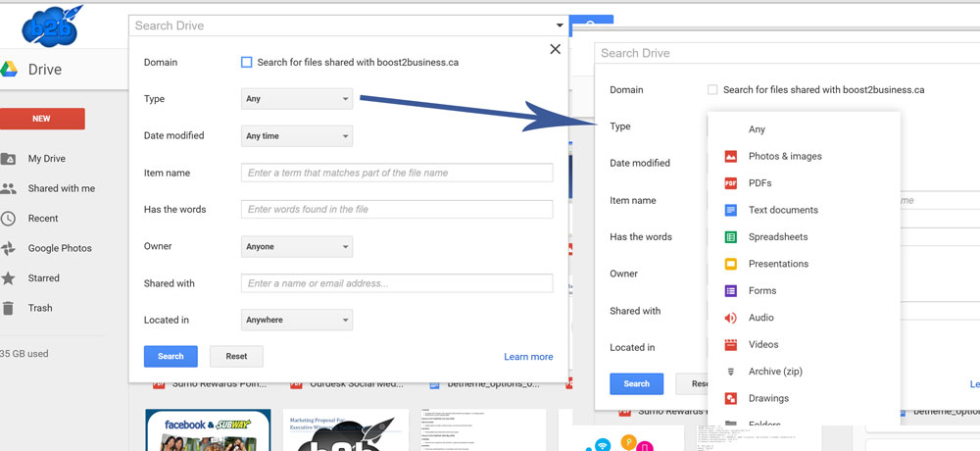Open the Type dropdown set to Any
Viewport: 980px width, 451px height.
pos(296,99)
